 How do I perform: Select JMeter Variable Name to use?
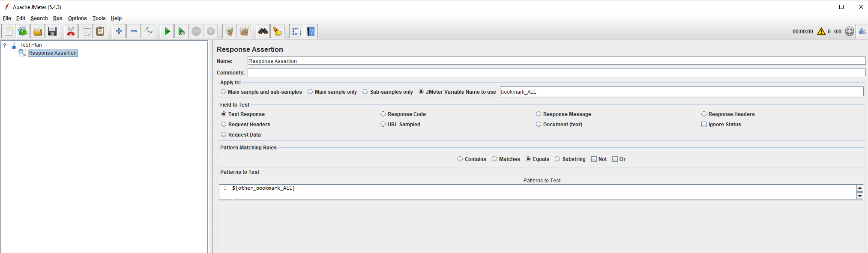click(x=457, y=92)
